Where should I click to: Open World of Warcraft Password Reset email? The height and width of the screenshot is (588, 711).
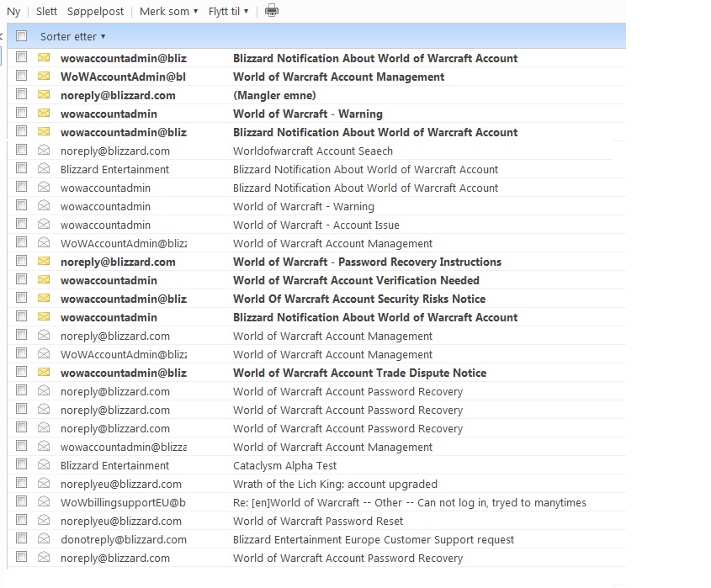click(318, 521)
